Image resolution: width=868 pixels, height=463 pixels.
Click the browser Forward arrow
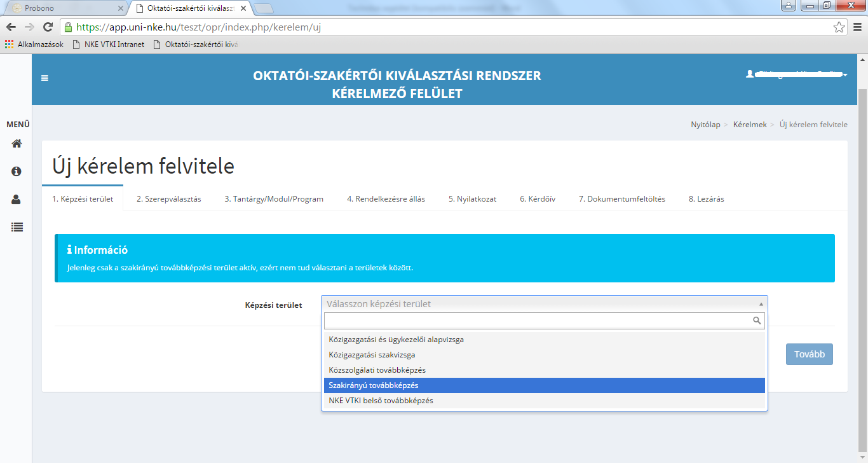click(29, 27)
